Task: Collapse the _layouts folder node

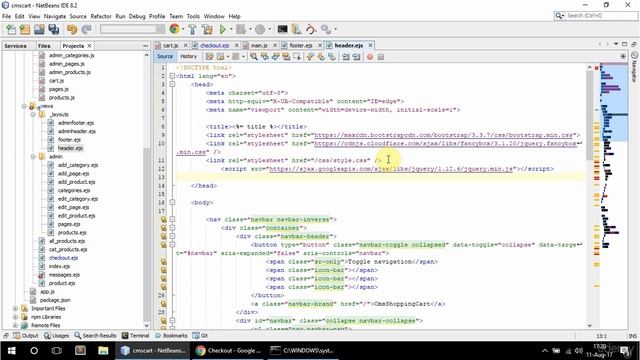Action: pos(33,115)
